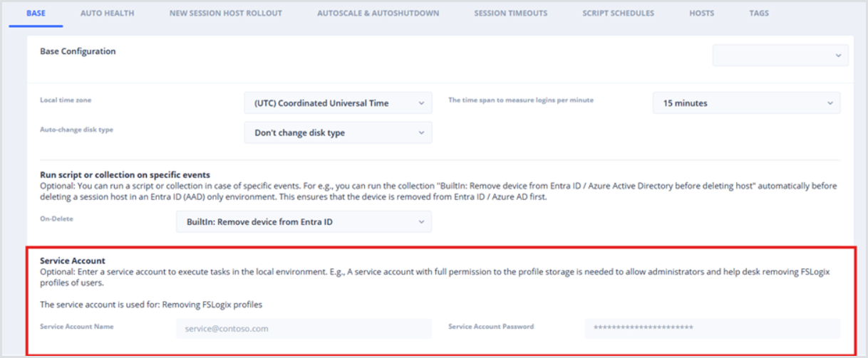Screen dimensions: 868x358
Task: Open the Script Schedules tab
Action: 618,13
